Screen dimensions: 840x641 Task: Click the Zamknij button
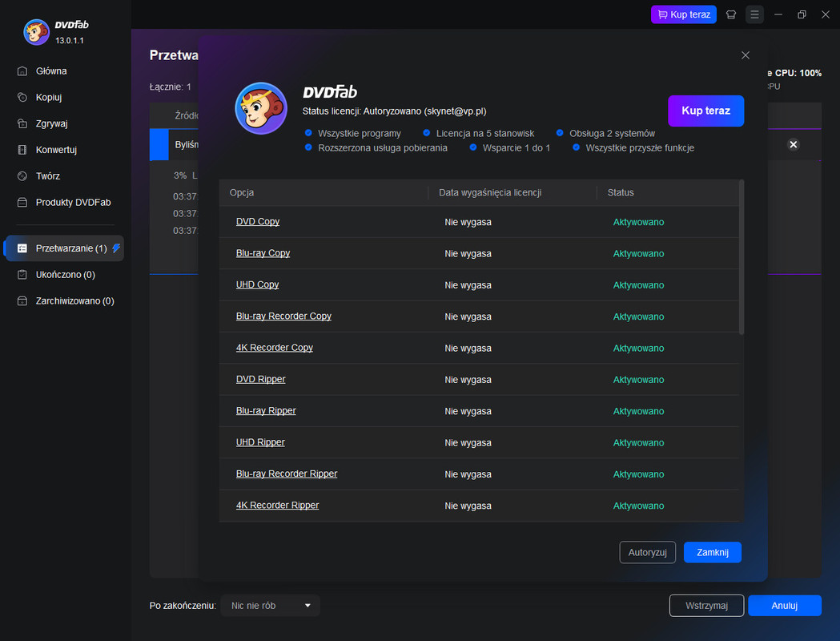coord(713,552)
